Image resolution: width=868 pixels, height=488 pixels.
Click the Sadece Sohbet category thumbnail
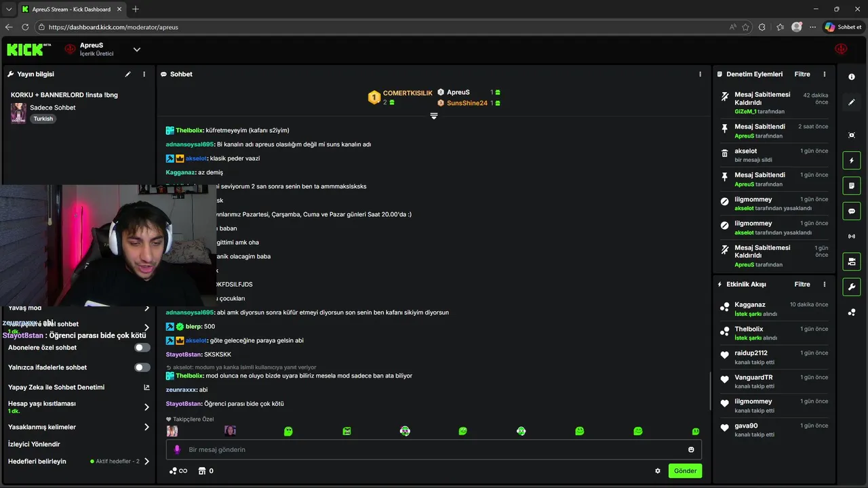18,113
